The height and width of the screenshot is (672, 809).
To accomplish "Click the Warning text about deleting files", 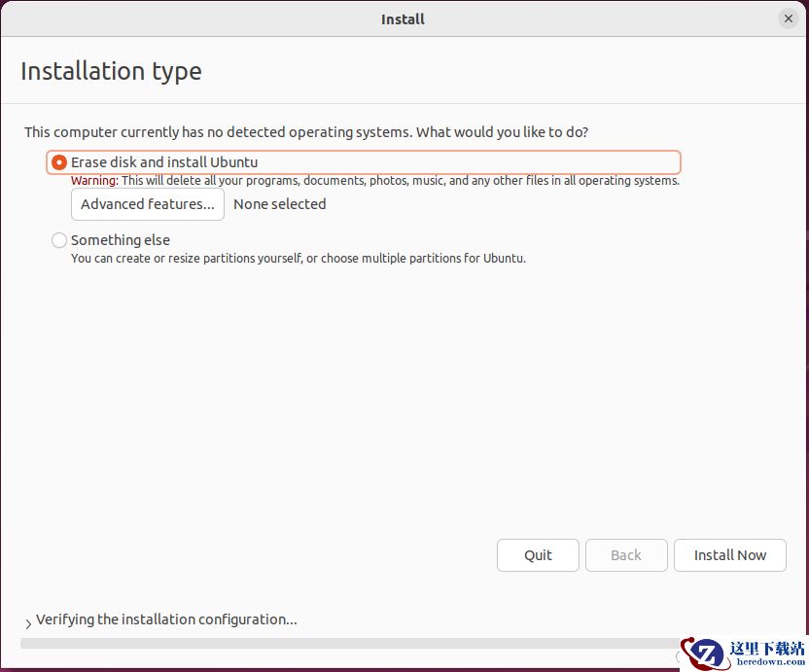I will click(375, 181).
